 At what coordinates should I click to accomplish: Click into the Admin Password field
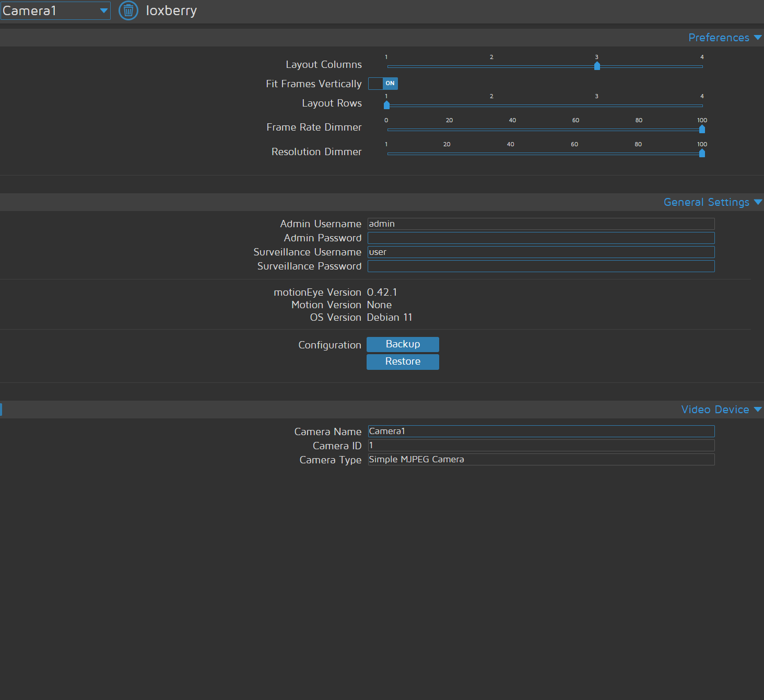coord(540,238)
